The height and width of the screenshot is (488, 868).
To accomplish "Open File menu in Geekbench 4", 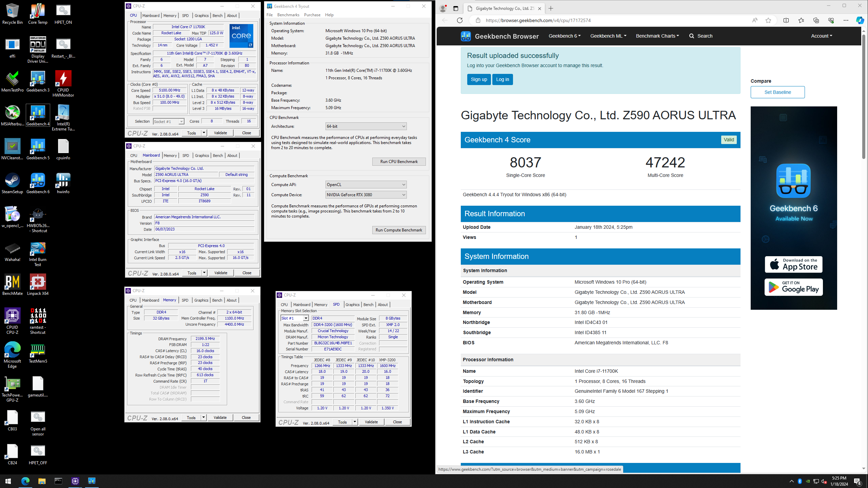I will tap(270, 15).
